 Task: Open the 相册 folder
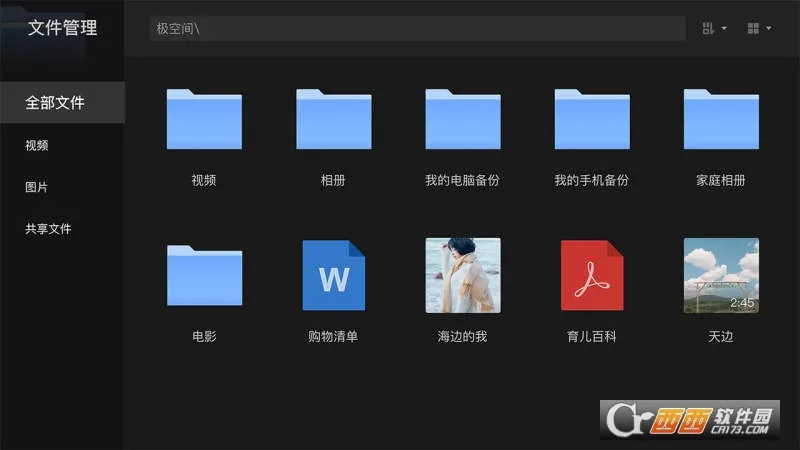pyautogui.click(x=333, y=119)
